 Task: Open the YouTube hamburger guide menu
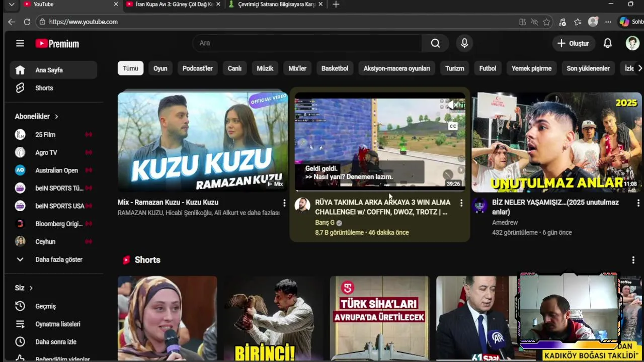coord(20,43)
